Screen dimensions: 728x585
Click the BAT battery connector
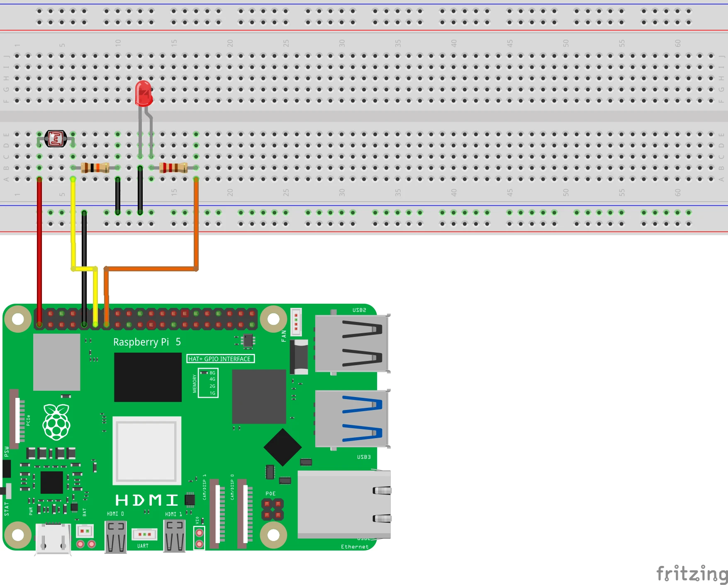point(85,531)
